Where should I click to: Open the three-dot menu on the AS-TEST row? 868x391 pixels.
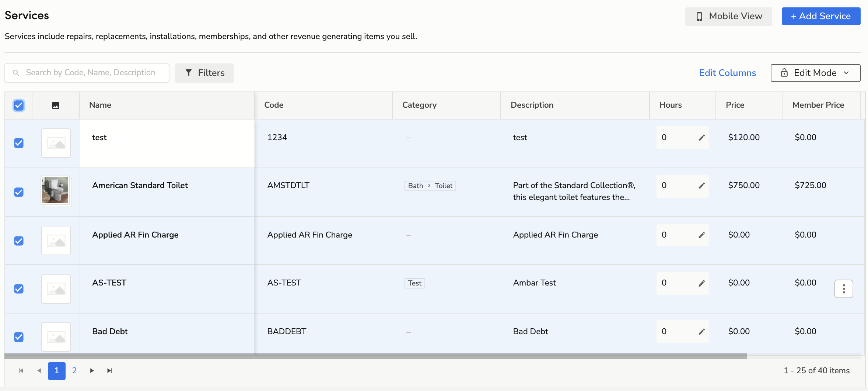pos(843,289)
